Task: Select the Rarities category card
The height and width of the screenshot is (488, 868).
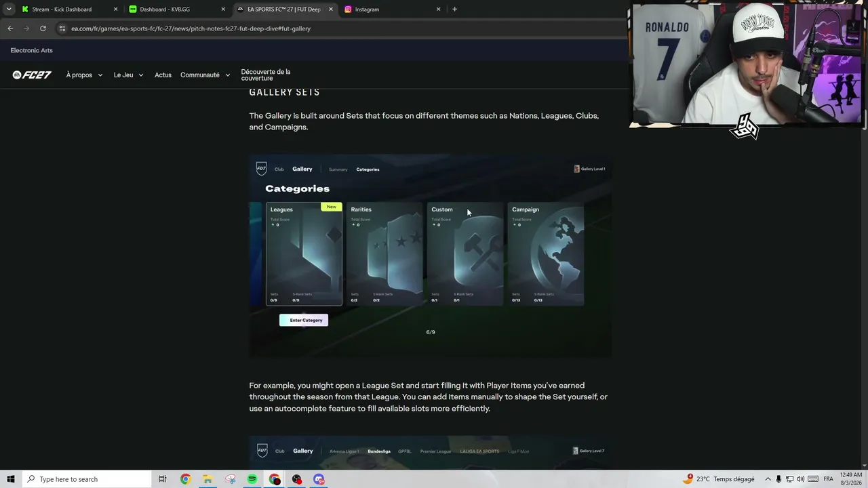Action: pos(384,254)
